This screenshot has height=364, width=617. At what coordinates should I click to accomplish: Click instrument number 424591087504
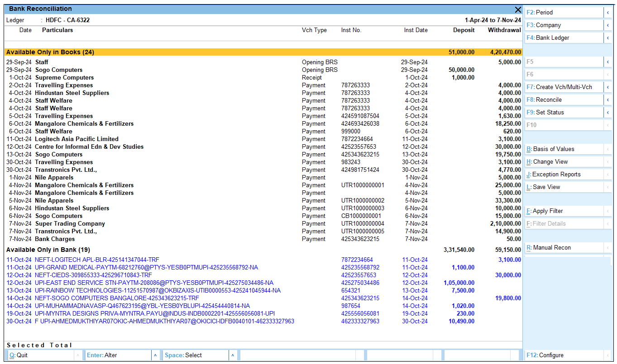coord(360,116)
